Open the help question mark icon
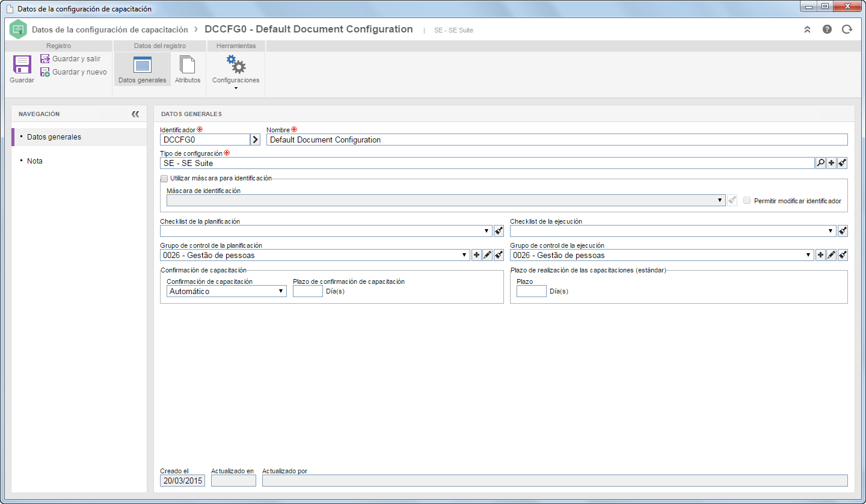This screenshot has height=504, width=866. [x=828, y=29]
